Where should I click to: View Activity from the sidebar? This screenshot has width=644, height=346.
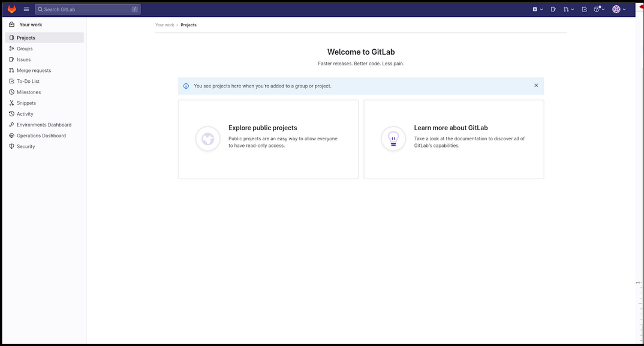click(x=44, y=114)
